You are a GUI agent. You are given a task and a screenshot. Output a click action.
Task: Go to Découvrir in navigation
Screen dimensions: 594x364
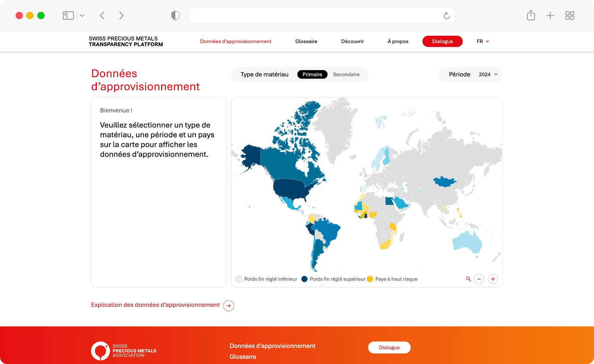coord(352,41)
